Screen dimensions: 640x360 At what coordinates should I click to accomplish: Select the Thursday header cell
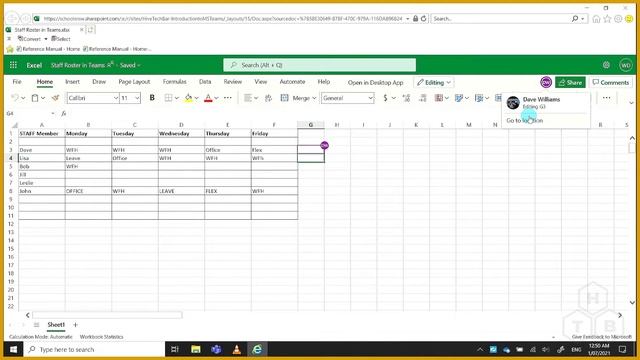tap(228, 133)
